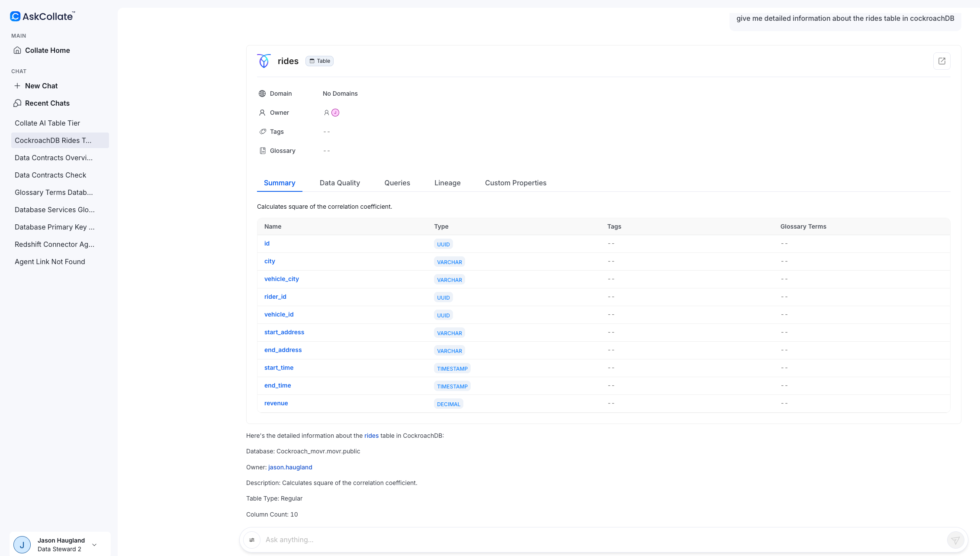This screenshot has width=980, height=556.
Task: Open the end_time column link
Action: [x=277, y=385]
